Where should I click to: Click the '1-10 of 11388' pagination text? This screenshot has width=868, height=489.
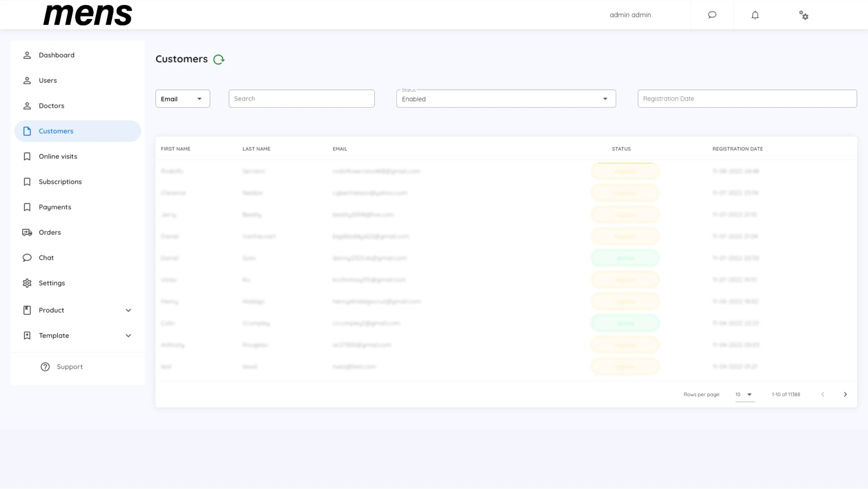pyautogui.click(x=786, y=395)
